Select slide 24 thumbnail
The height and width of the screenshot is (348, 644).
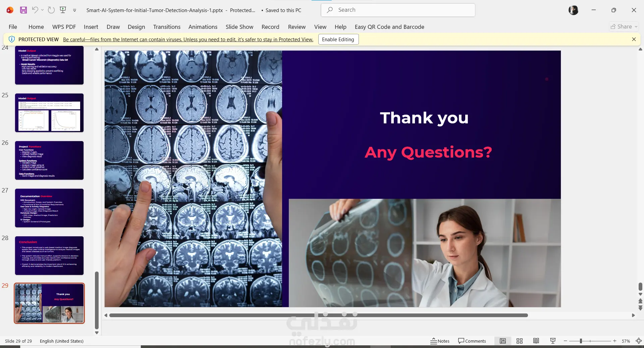(49, 65)
